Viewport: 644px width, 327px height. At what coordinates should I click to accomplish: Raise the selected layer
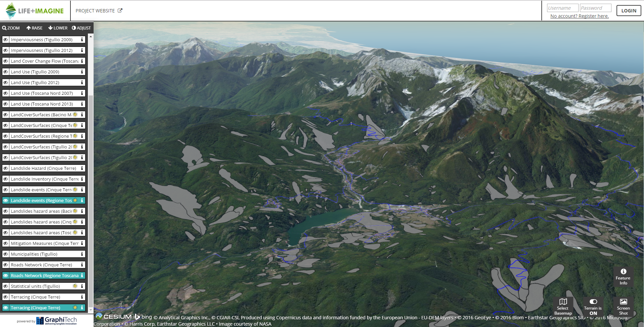point(35,28)
